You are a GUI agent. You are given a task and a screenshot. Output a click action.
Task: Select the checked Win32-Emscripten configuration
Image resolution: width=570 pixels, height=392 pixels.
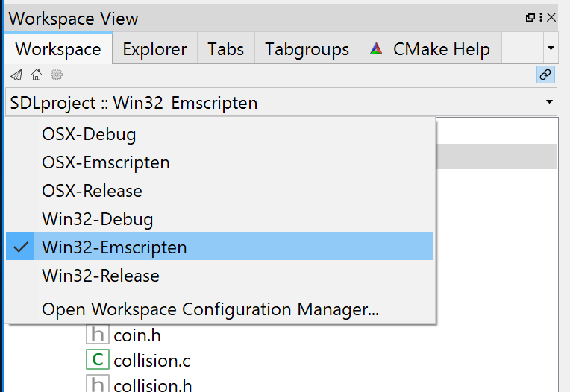click(x=219, y=246)
